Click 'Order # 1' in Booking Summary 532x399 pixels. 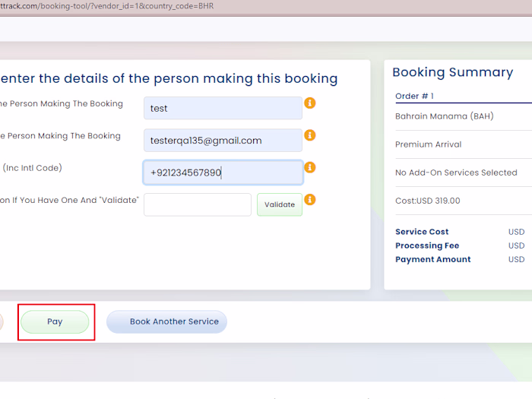coord(414,96)
